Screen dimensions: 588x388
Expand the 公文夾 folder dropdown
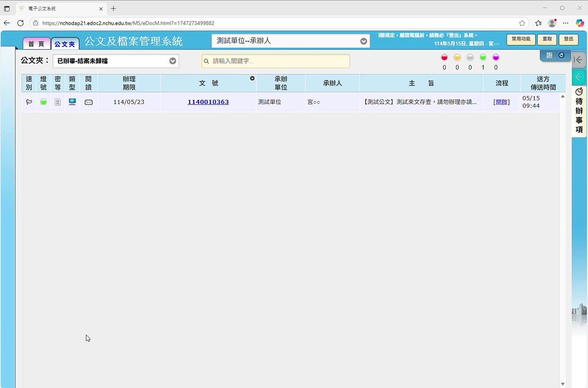coord(173,61)
